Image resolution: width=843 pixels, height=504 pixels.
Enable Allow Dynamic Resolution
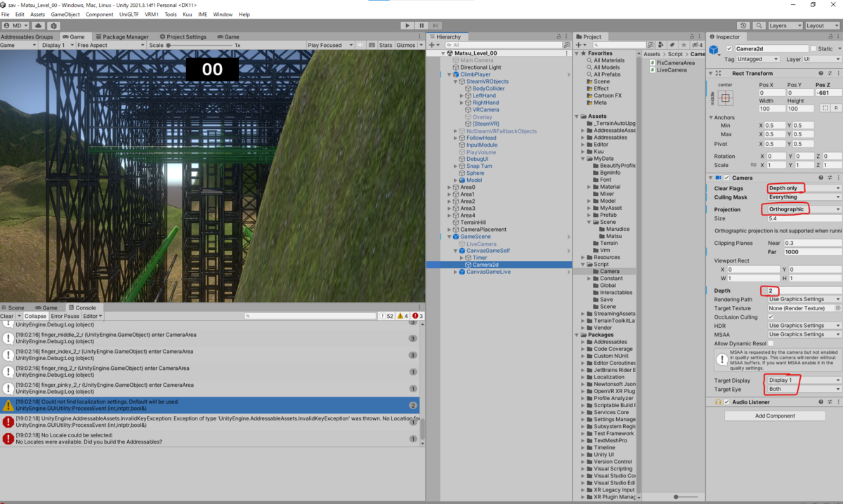coord(770,344)
